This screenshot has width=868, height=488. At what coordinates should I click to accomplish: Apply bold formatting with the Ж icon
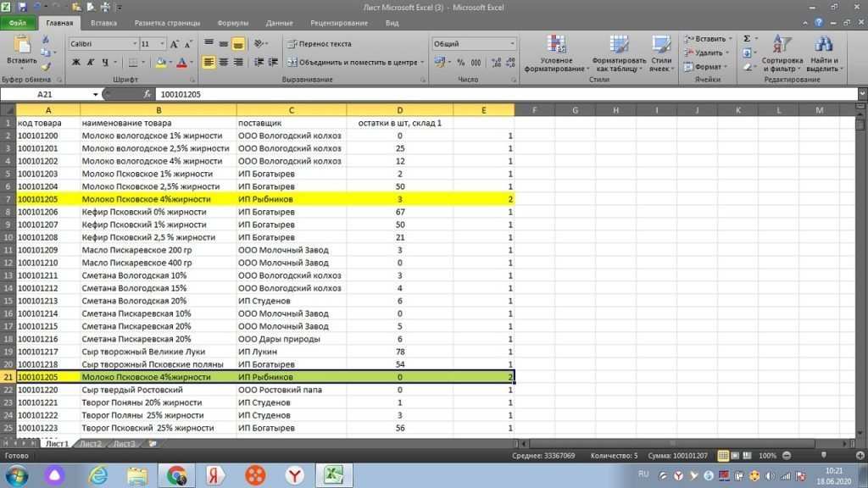pos(76,62)
